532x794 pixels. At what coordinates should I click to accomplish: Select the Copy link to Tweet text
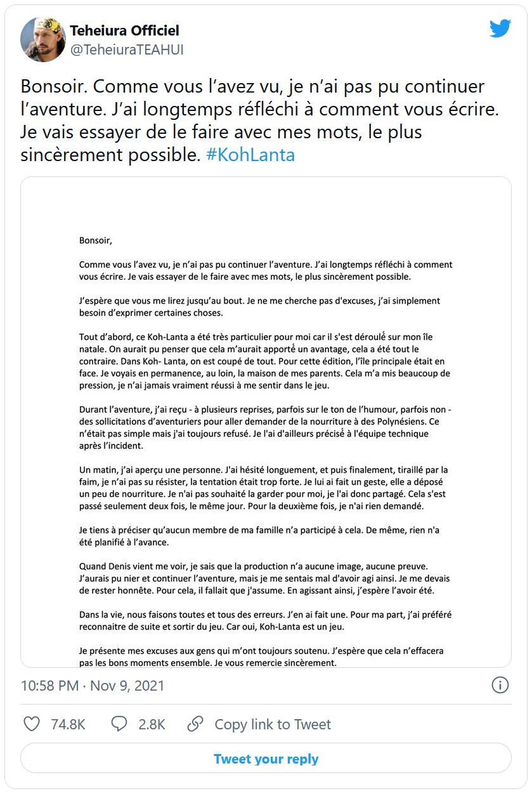[x=273, y=724]
